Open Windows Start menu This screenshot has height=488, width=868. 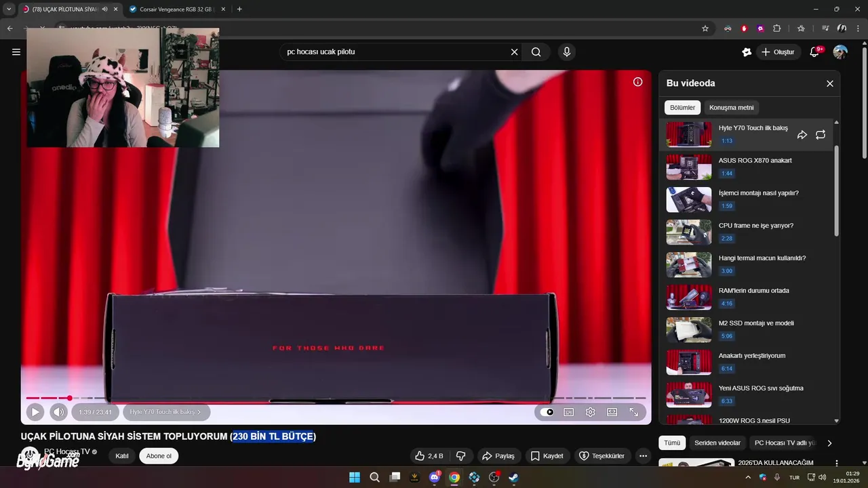point(355,477)
